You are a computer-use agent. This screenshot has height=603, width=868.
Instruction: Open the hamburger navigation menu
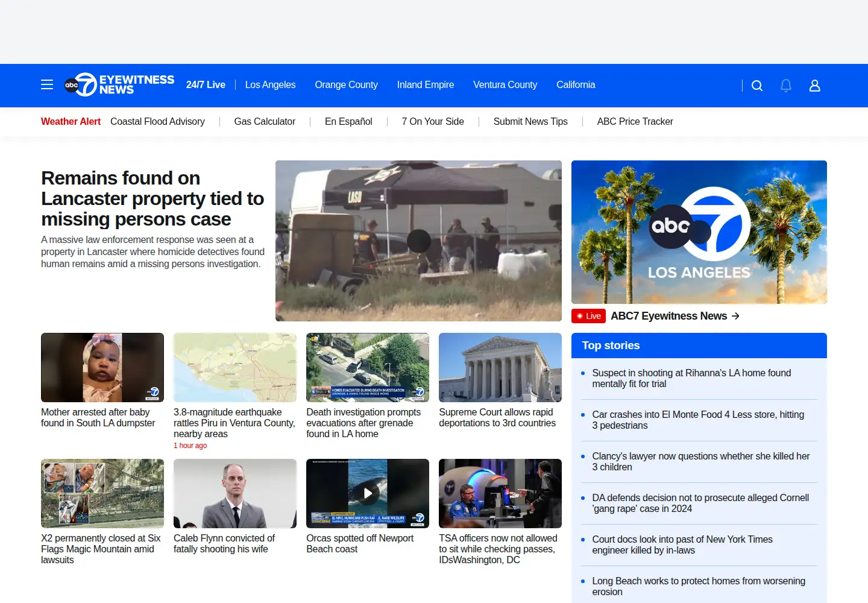pos(47,85)
